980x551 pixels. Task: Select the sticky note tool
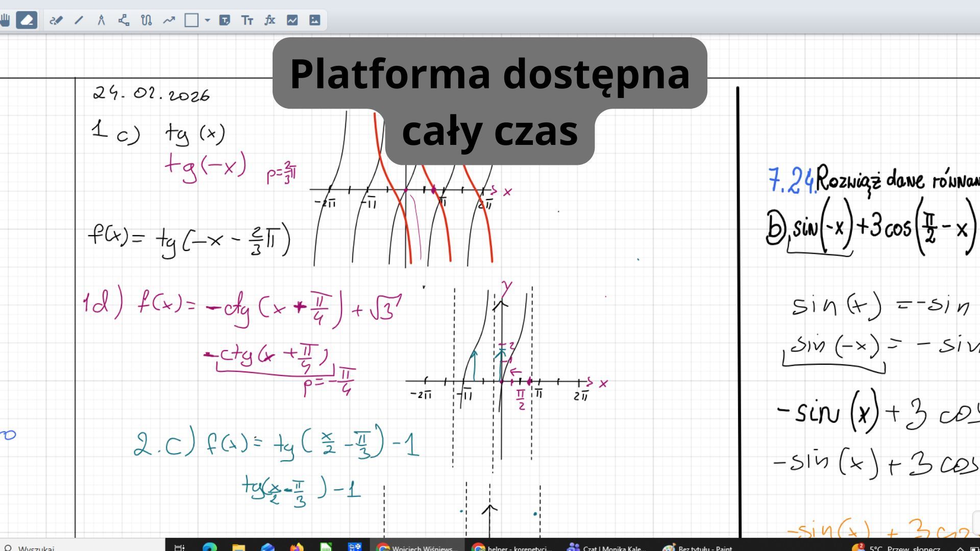[x=225, y=20]
